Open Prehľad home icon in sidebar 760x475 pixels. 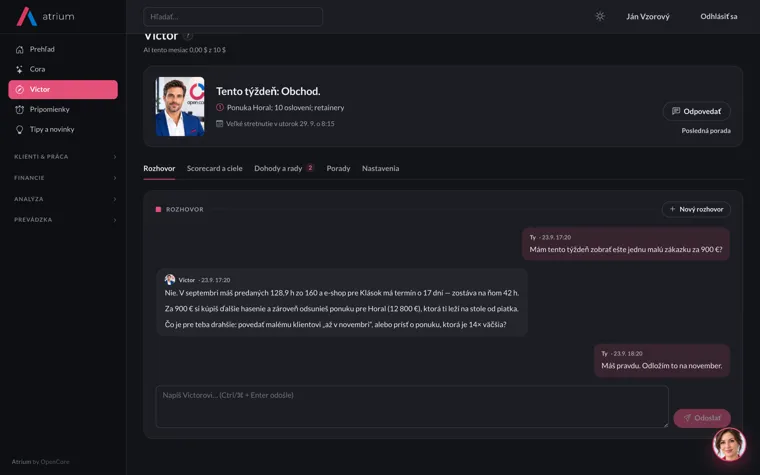click(x=19, y=49)
